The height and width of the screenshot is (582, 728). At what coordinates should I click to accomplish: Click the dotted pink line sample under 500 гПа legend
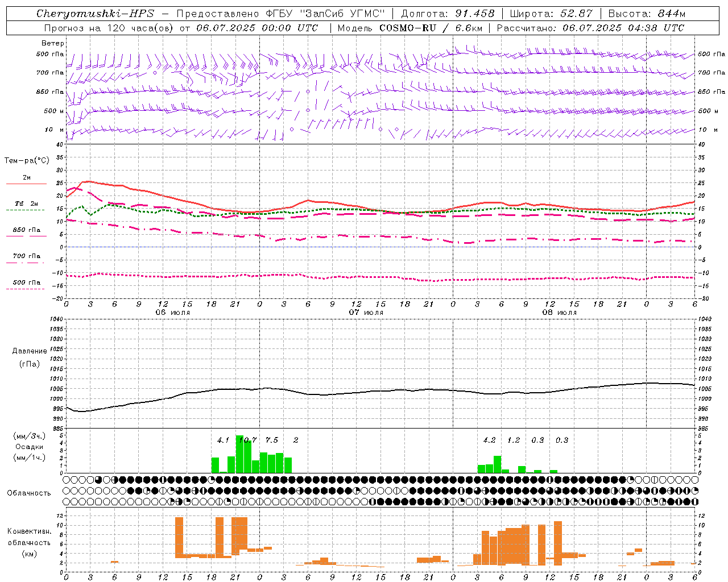26,289
